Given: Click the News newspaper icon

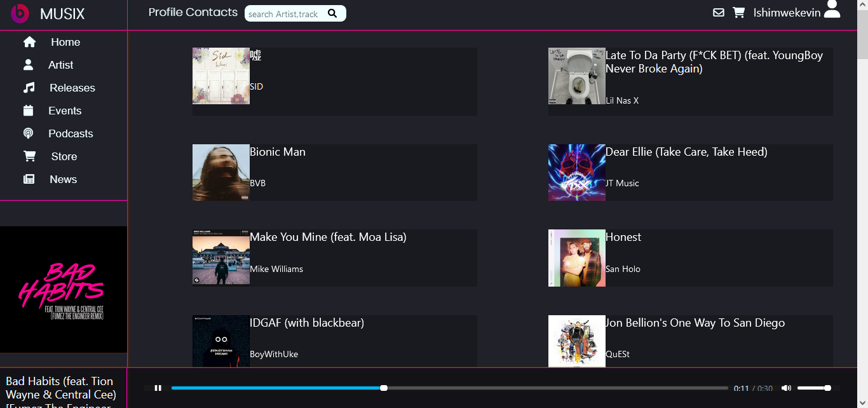Looking at the screenshot, I should click(29, 179).
